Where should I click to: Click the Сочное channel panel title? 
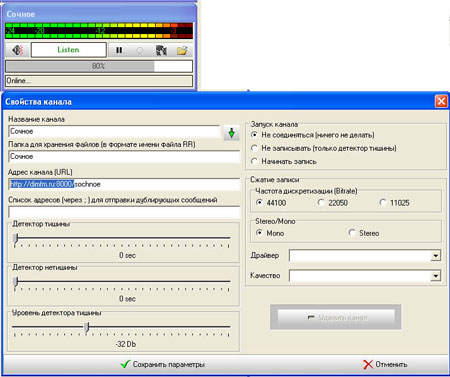[x=21, y=14]
